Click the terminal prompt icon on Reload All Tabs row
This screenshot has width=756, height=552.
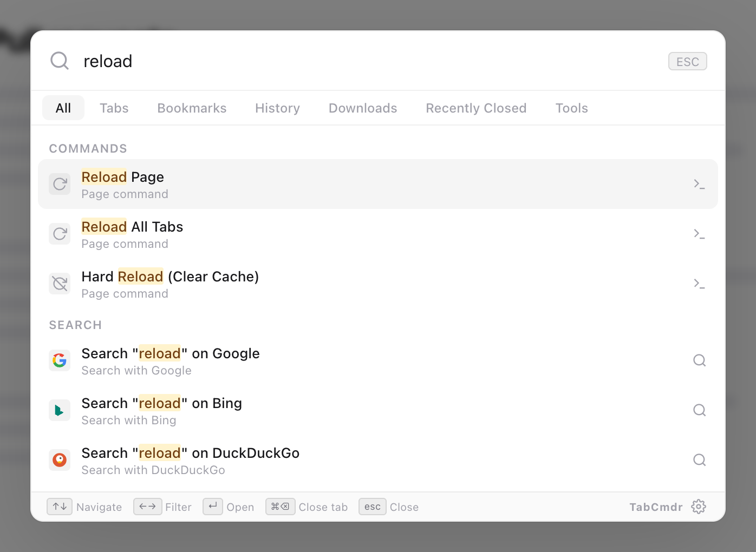point(699,234)
